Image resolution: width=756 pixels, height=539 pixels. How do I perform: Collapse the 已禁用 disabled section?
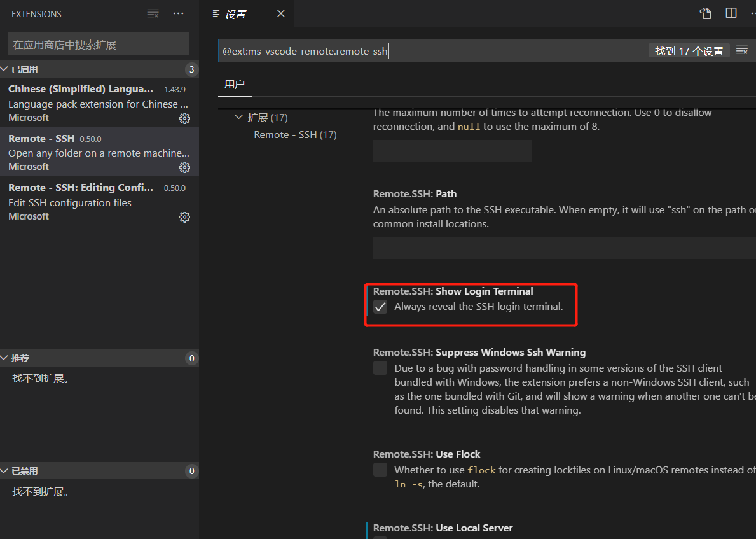pos(99,470)
